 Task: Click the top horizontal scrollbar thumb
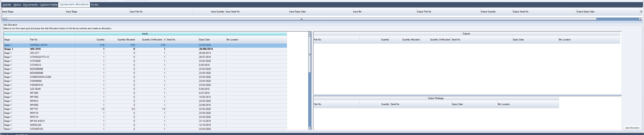point(301,19)
